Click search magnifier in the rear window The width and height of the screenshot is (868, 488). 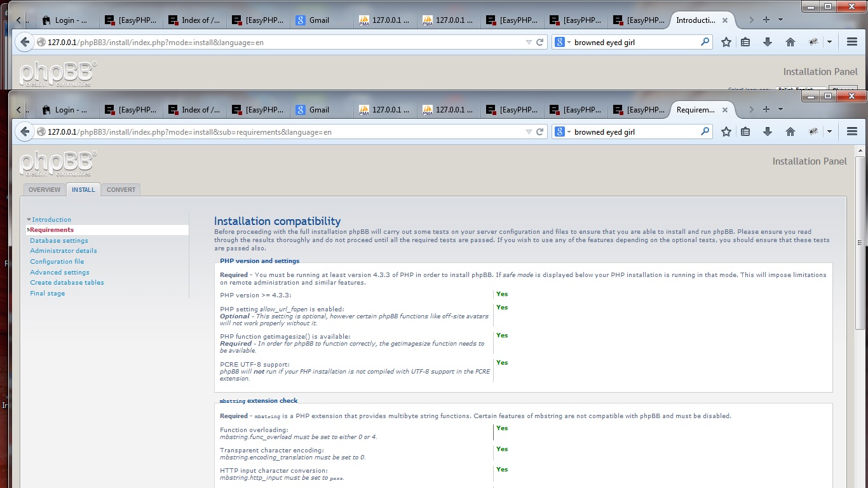[x=705, y=42]
